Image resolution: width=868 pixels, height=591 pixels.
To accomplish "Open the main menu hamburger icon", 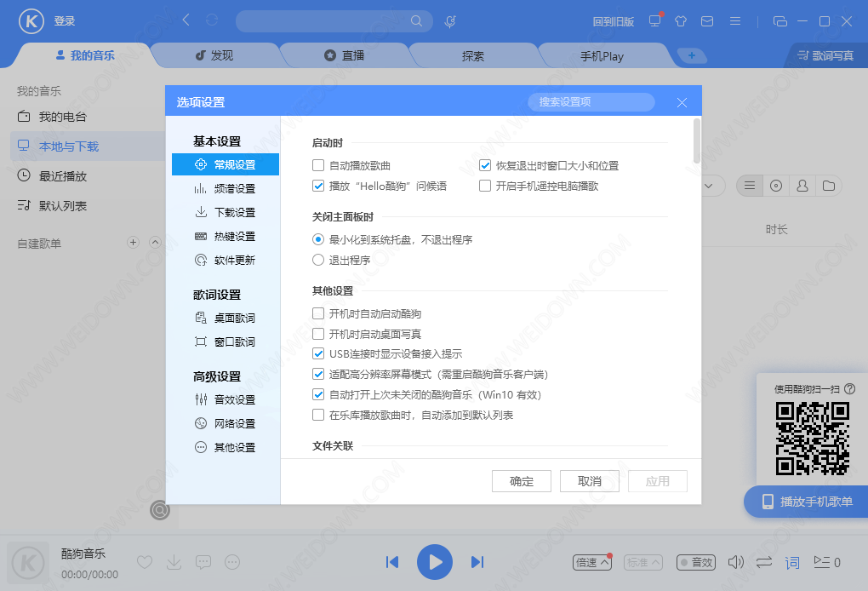I will tap(735, 21).
